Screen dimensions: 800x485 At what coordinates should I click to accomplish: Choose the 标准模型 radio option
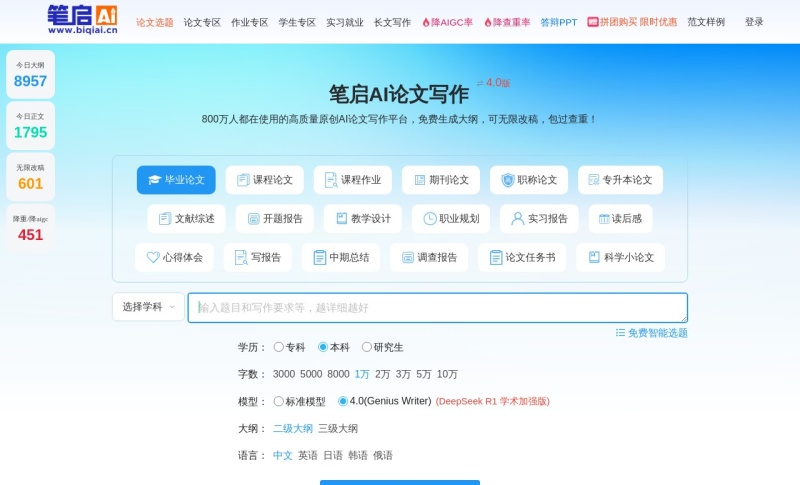pos(279,401)
